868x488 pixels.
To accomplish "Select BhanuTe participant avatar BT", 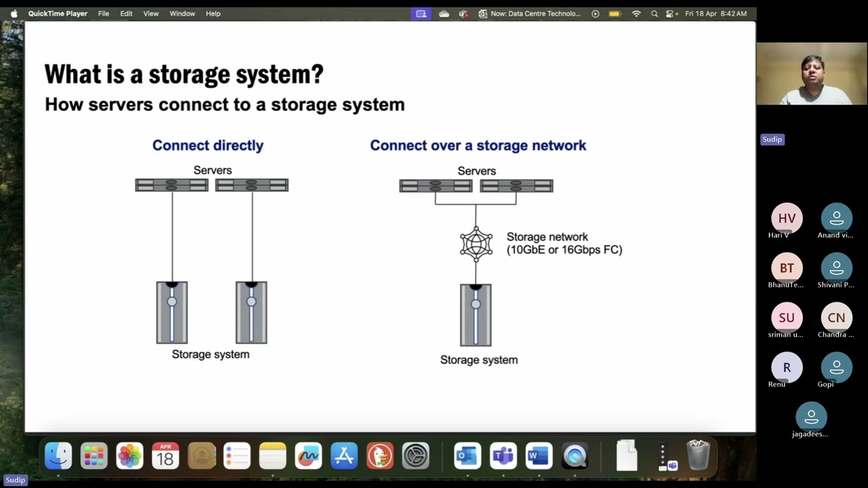I will coord(787,268).
